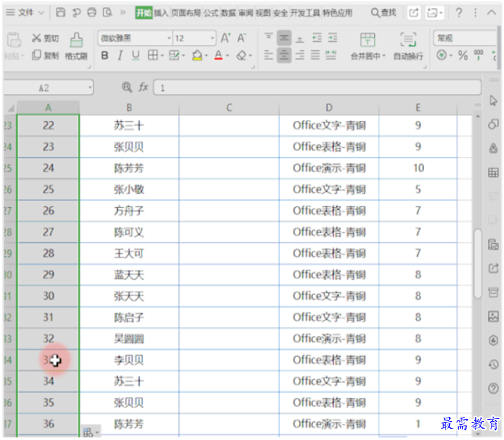Viewport: 504px width, 440px height.
Task: Click the Select-pointer icon in right sidebar
Action: coord(494,100)
